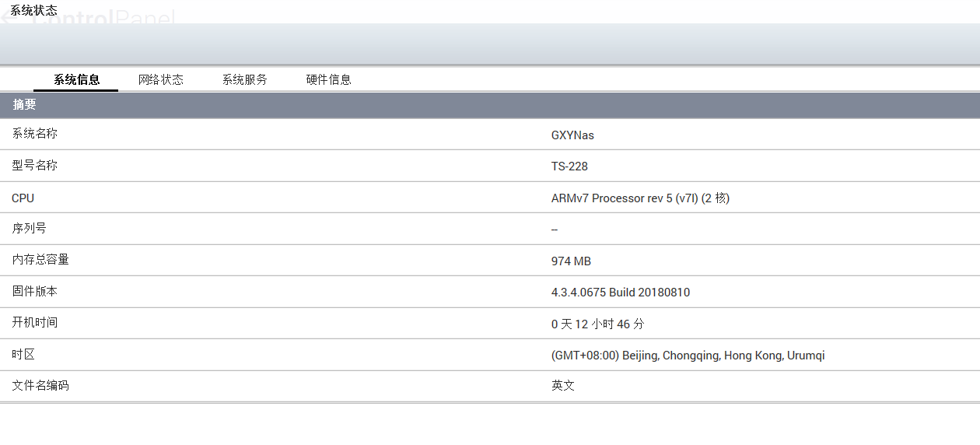Click the uptime value 0 天 12 小时 46 分
Screen dimensions: 980x445
(597, 324)
